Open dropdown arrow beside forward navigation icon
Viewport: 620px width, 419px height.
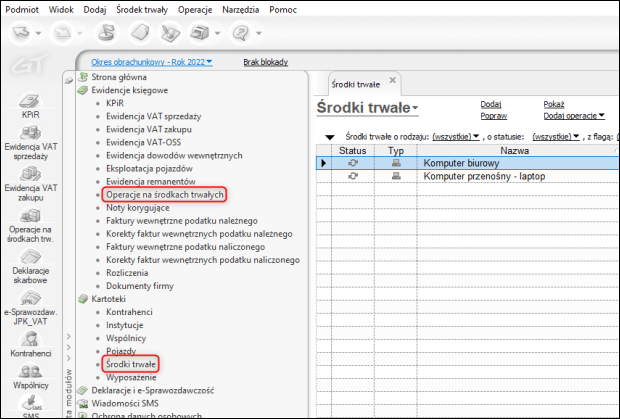[x=79, y=34]
